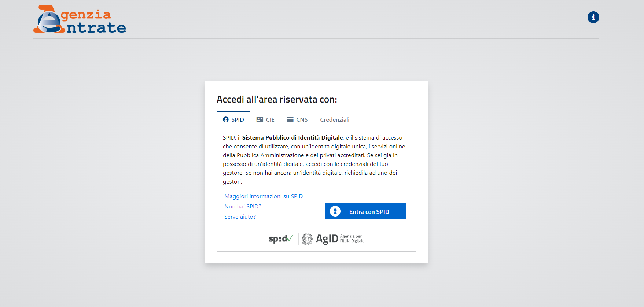Click the Agenzia Entrate logo

(80, 19)
